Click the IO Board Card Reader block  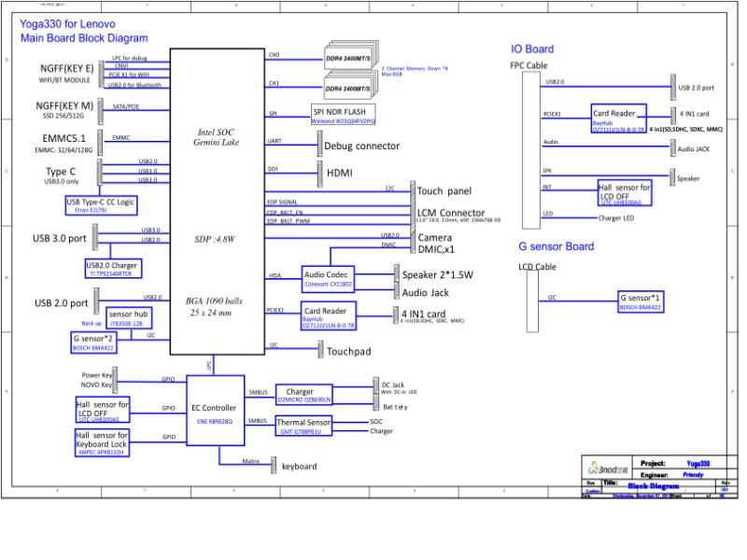point(618,119)
